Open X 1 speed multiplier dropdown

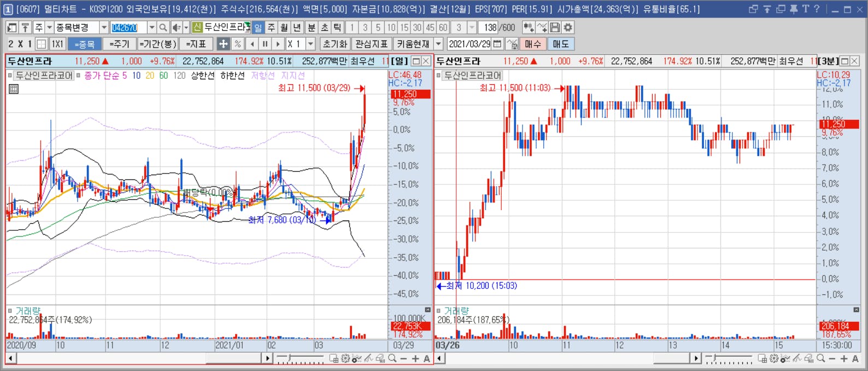[x=311, y=44]
